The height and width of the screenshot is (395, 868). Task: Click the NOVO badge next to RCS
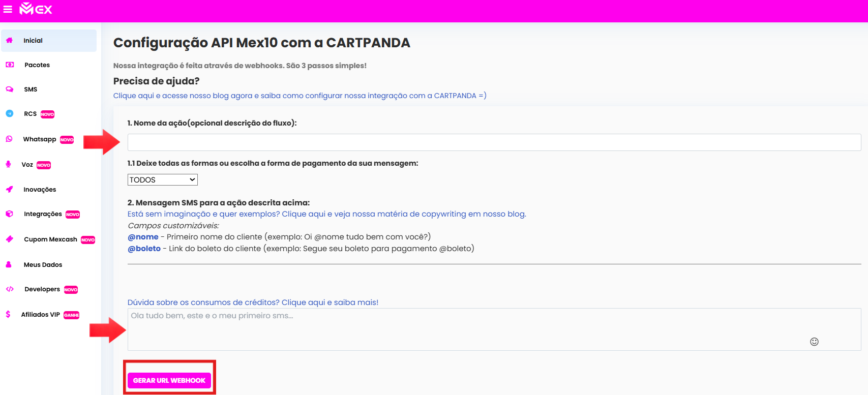47,114
